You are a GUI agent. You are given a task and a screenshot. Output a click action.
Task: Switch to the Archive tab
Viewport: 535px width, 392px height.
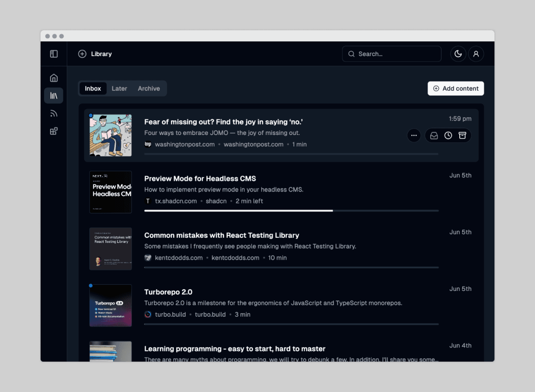tap(149, 88)
